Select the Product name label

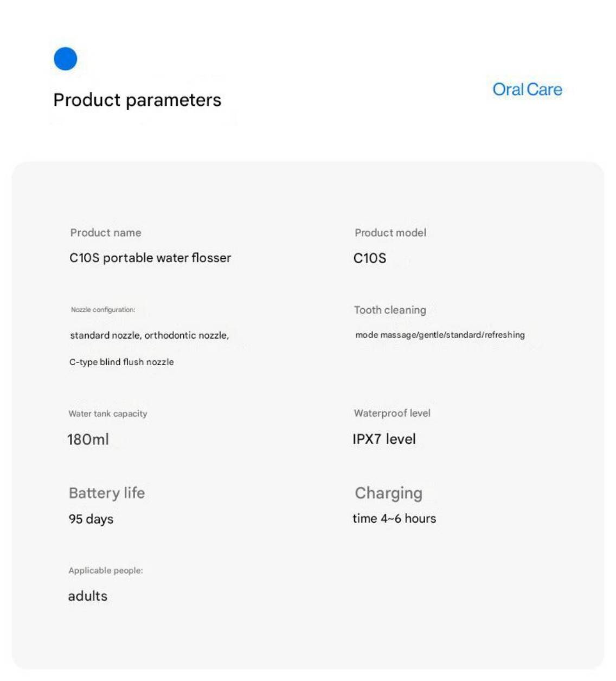coord(106,233)
